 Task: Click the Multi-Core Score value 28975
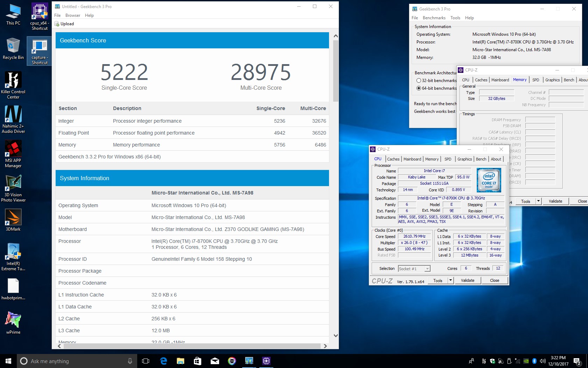tap(261, 72)
